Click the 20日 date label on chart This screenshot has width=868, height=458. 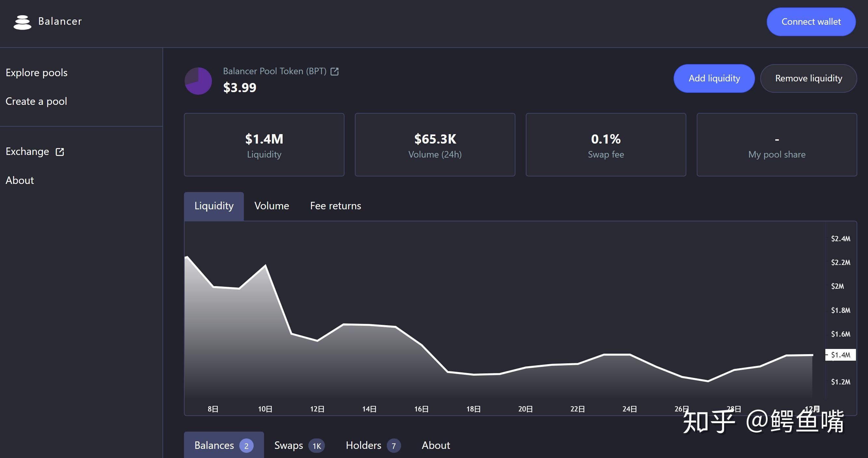pos(525,409)
